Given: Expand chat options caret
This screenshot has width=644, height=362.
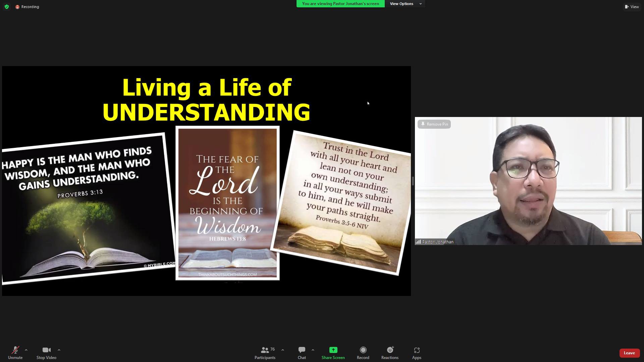Looking at the screenshot, I should 313,350.
